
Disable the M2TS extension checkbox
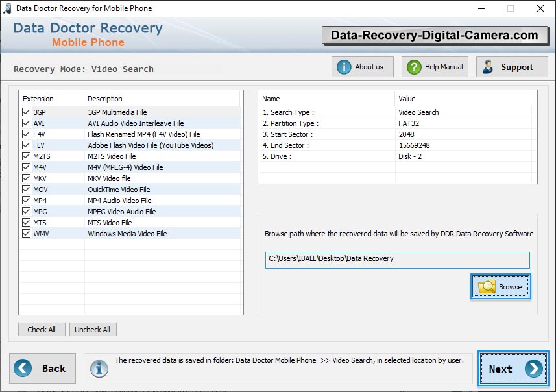26,156
